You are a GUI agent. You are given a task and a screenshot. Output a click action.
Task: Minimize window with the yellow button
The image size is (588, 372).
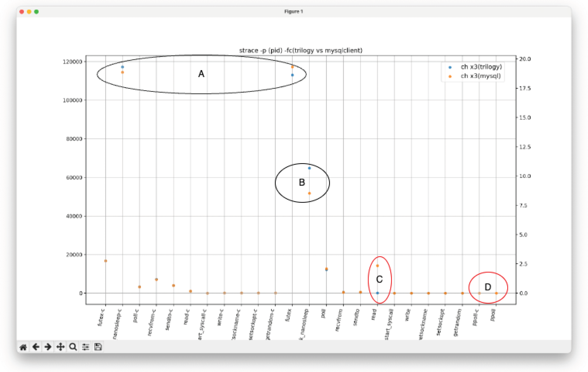(x=29, y=12)
